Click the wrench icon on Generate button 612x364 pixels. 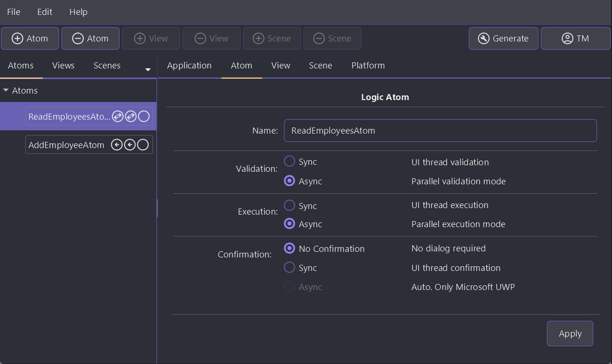(484, 39)
